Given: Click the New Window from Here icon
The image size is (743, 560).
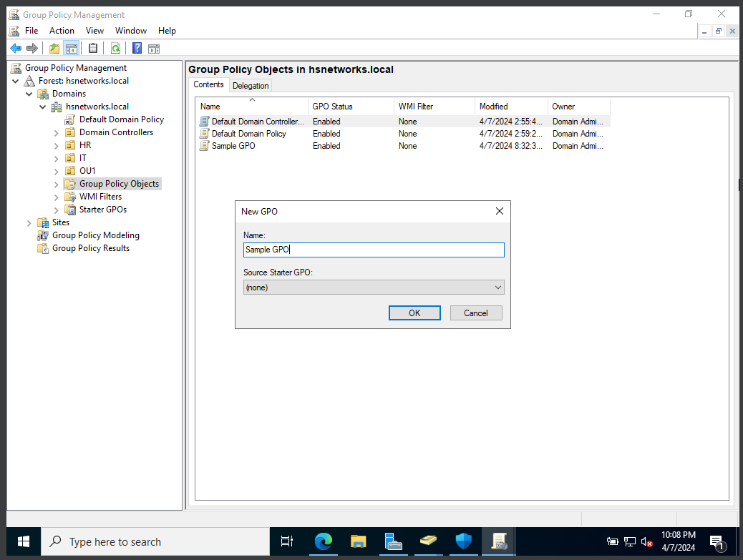Looking at the screenshot, I should coord(154,48).
